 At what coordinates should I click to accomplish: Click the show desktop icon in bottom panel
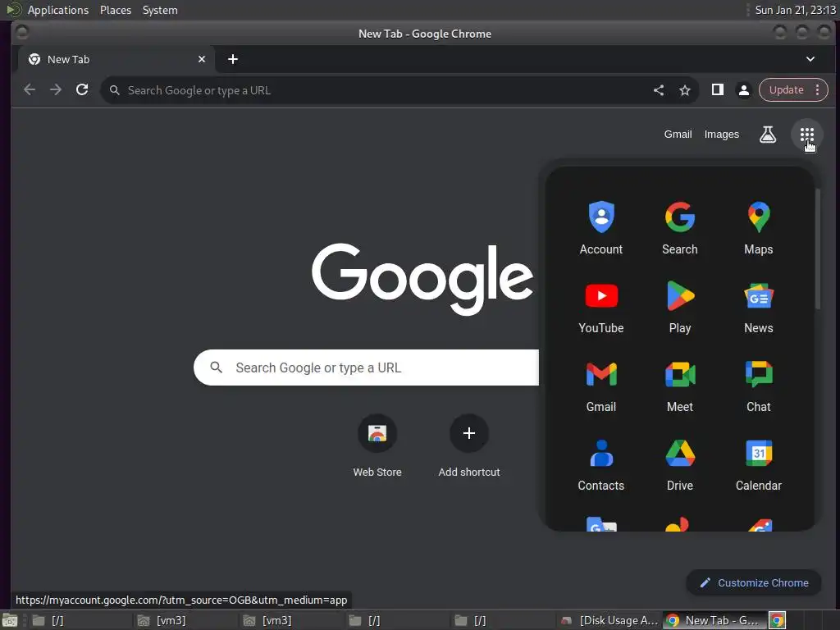(x=10, y=620)
